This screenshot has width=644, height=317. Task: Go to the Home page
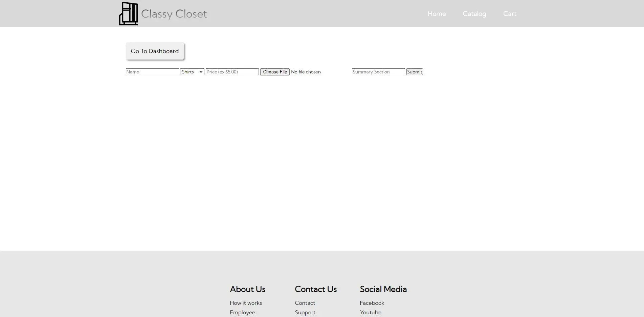(x=437, y=14)
